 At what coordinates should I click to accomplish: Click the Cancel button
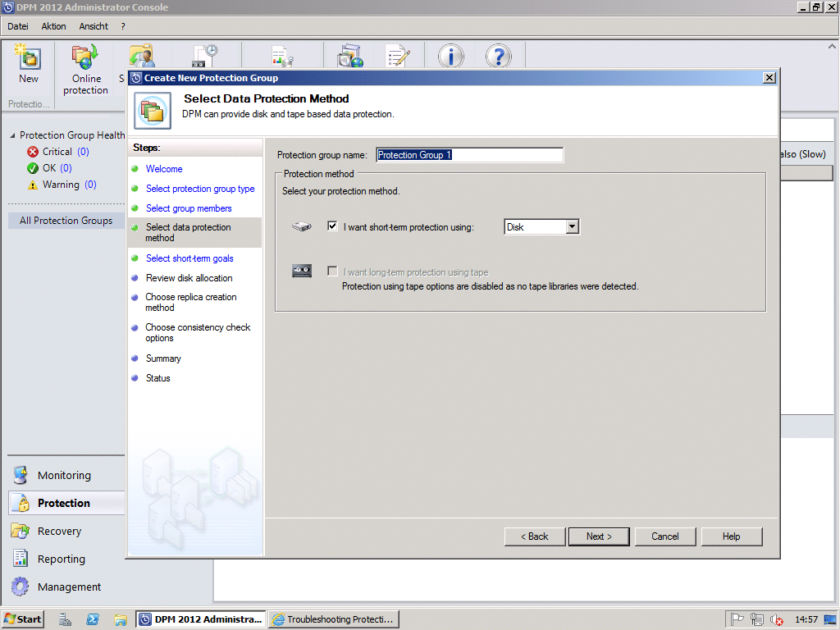click(664, 536)
